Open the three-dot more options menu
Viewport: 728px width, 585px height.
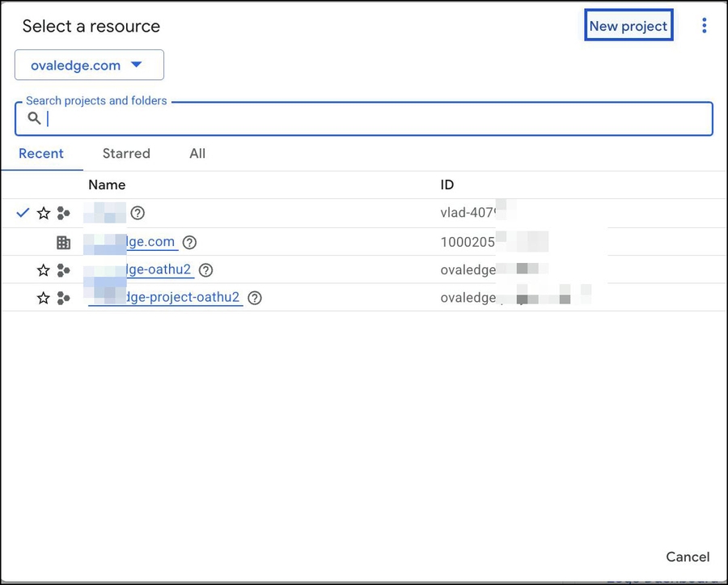point(704,26)
